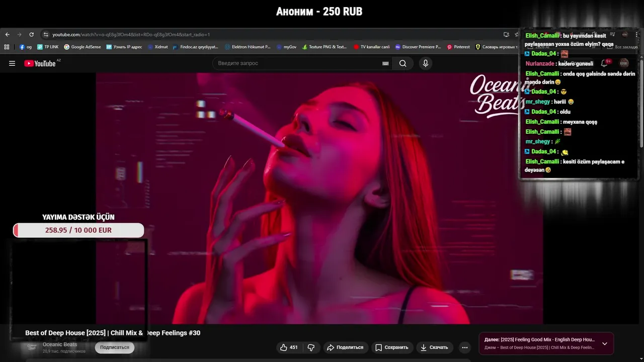The height and width of the screenshot is (362, 644).
Task: Share the video via Поделиться
Action: 345,347
